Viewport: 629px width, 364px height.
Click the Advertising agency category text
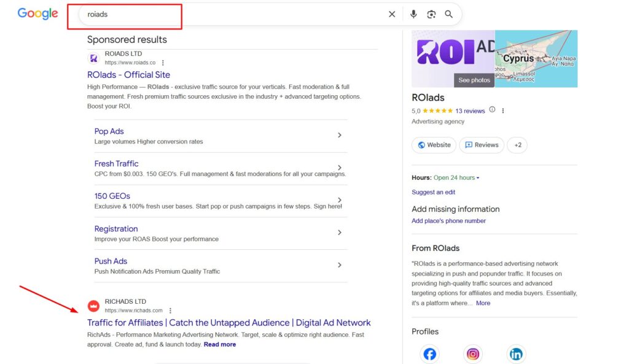pyautogui.click(x=438, y=122)
